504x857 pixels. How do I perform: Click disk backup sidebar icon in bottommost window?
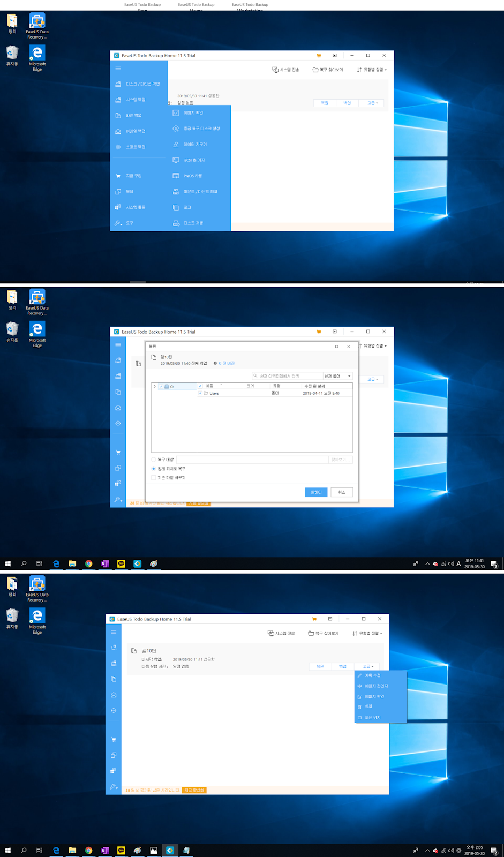pos(114,648)
